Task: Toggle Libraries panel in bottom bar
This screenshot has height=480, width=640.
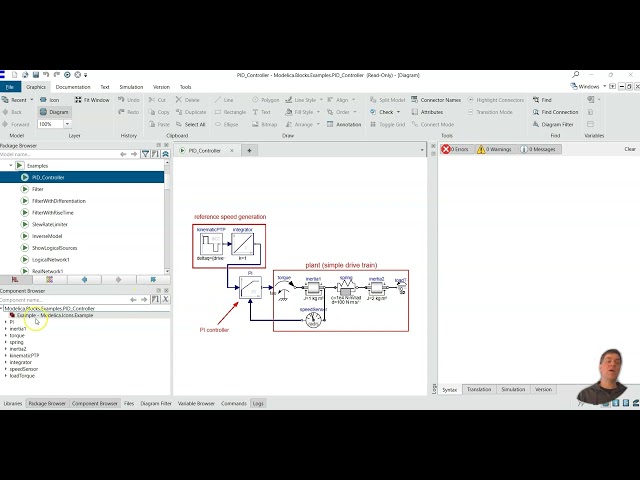Action: [13, 403]
